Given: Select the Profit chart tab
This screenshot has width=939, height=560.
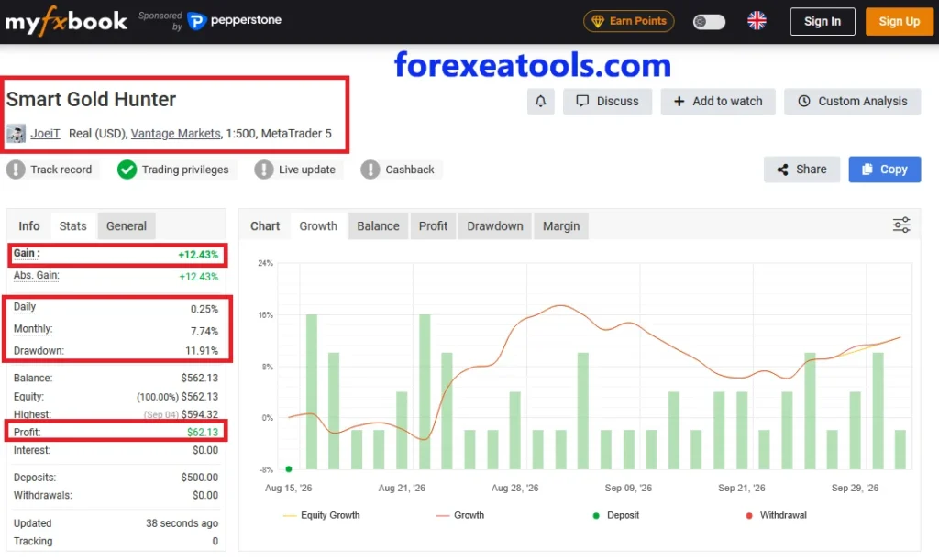Looking at the screenshot, I should click(x=433, y=226).
